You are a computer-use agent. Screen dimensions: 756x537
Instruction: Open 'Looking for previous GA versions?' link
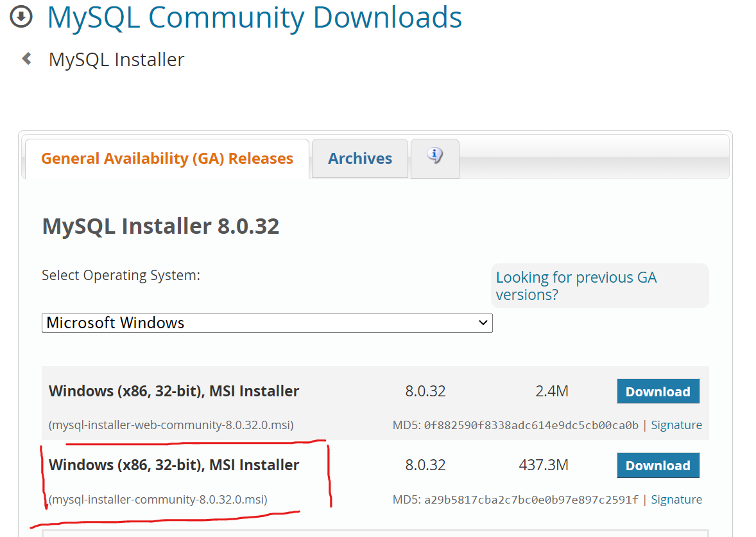pos(576,286)
